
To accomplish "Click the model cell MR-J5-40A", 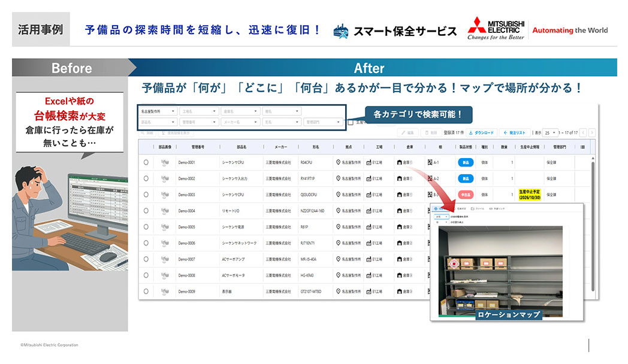I will point(309,259).
